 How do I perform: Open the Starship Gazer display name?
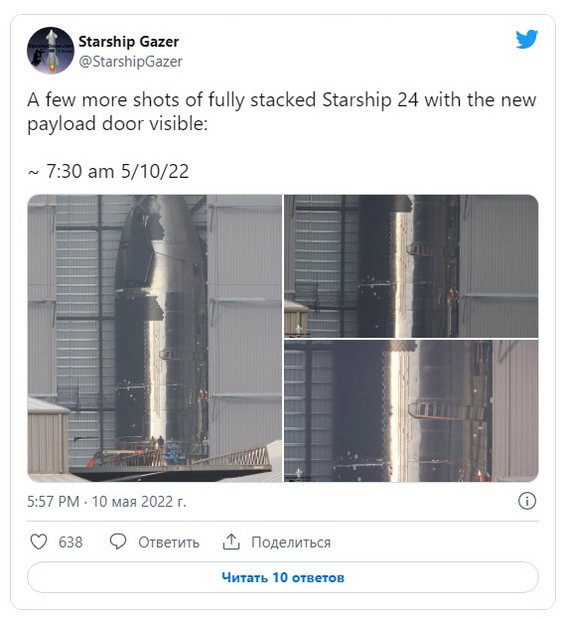(129, 41)
